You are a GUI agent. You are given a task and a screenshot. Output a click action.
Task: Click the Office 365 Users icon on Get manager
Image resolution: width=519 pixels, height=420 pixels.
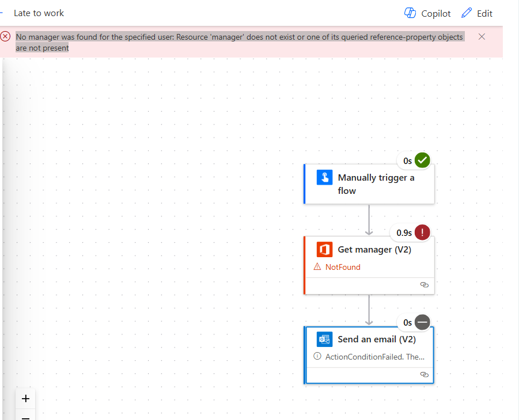(x=324, y=249)
